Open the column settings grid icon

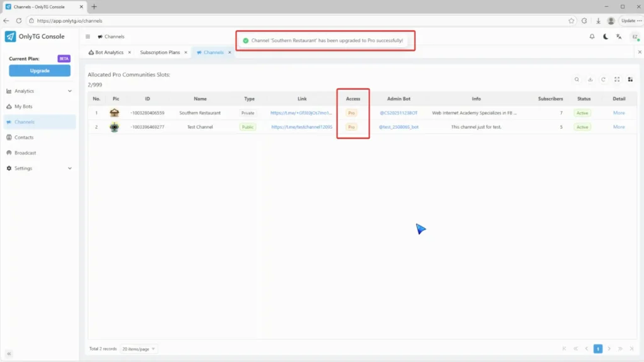[x=630, y=79]
